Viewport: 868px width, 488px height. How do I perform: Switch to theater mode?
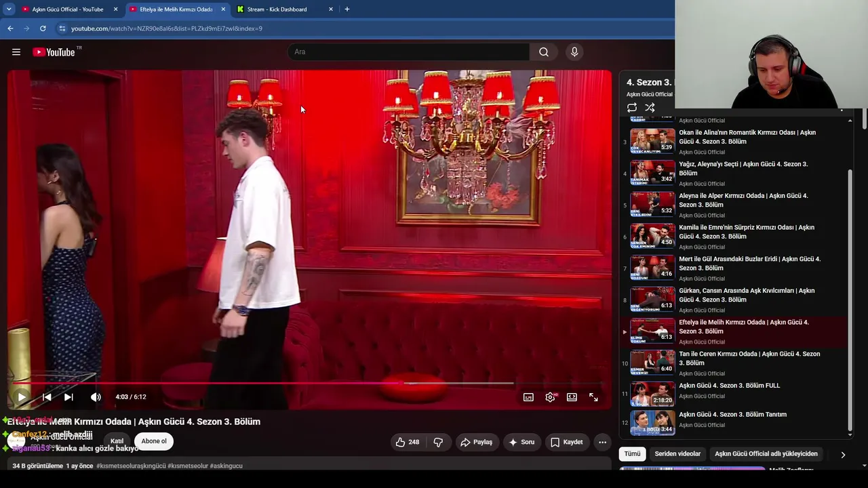tap(572, 397)
